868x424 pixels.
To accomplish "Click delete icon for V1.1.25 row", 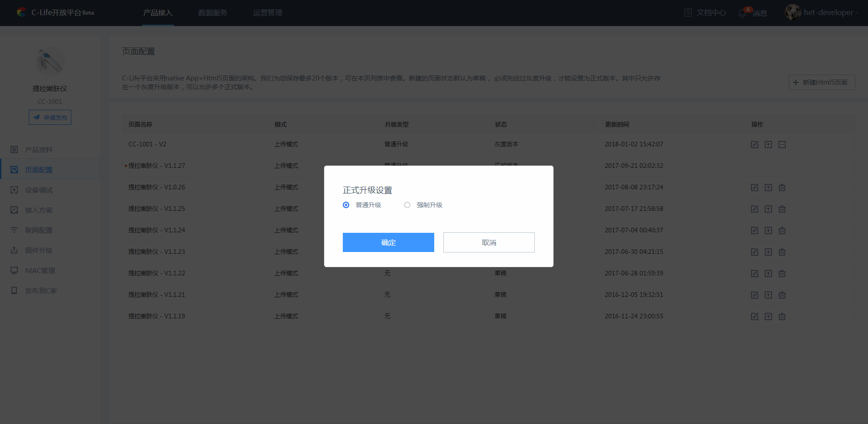I will tap(782, 209).
